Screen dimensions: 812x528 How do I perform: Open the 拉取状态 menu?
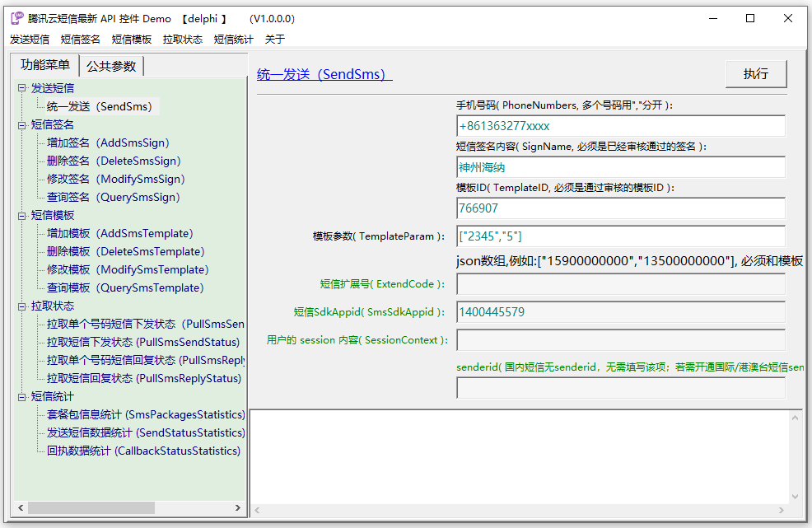coord(182,40)
